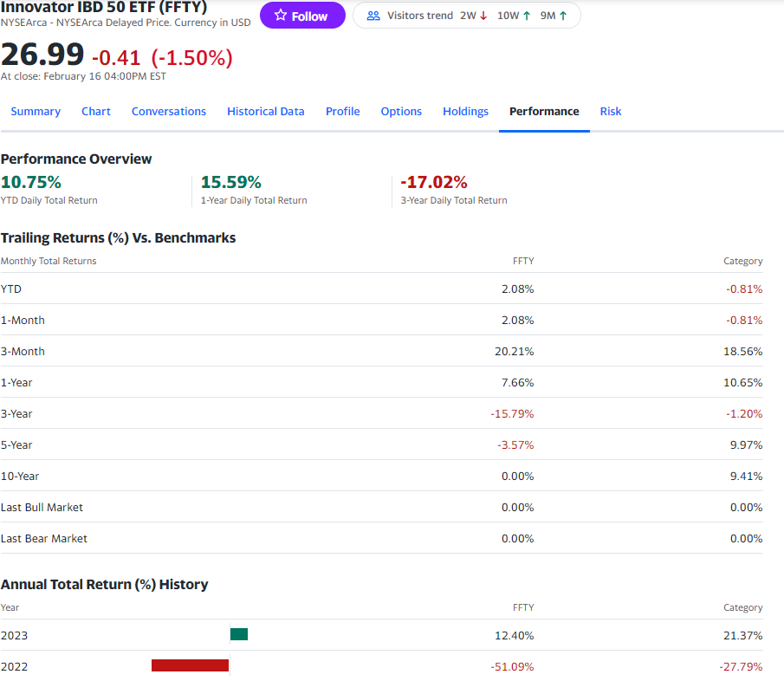Click the 1-Month row label

23,320
